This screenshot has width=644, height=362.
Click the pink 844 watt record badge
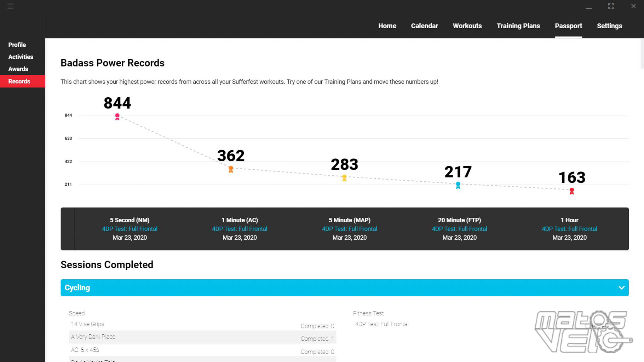click(x=117, y=117)
